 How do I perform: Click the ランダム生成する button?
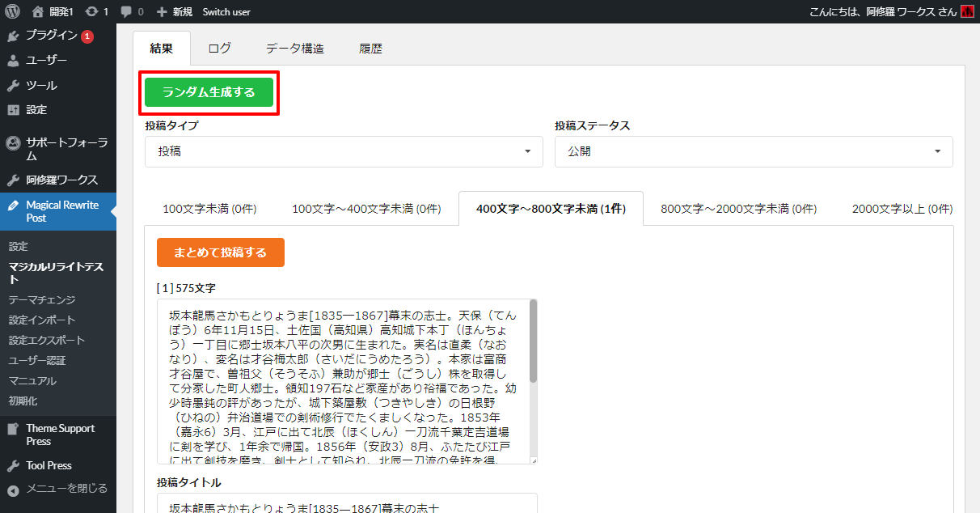click(209, 93)
